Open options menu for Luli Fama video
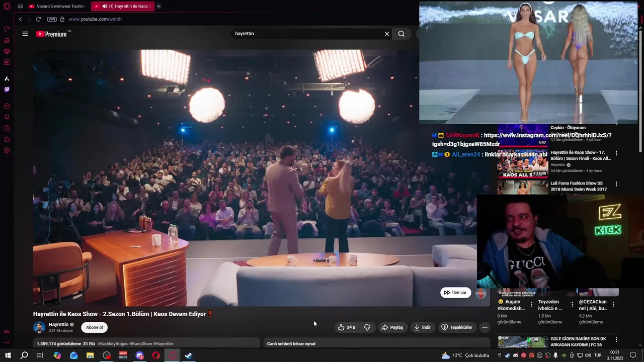Screen dimensions: 644x362 pos(616,184)
